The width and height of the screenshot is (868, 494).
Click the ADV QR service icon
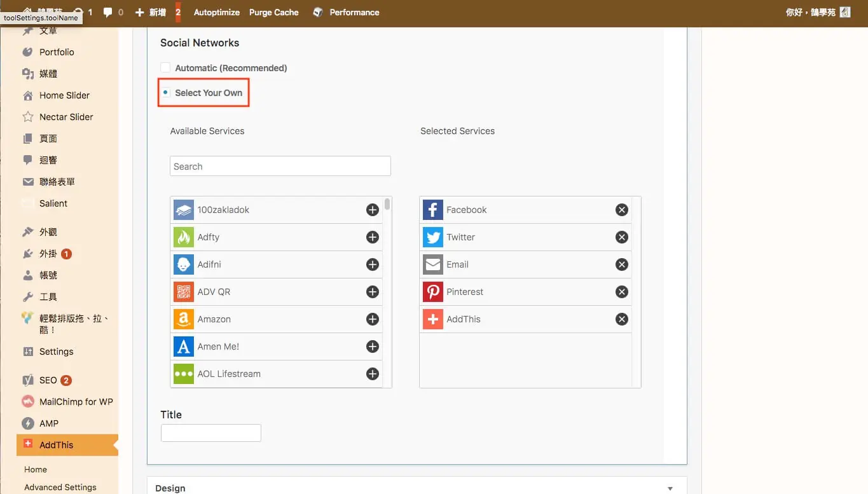[x=184, y=292]
